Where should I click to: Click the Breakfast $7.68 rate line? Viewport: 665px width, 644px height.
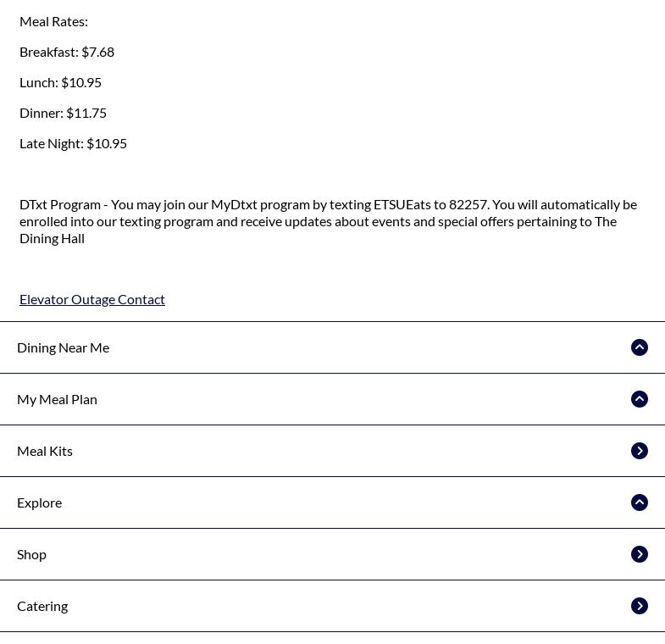67,52
